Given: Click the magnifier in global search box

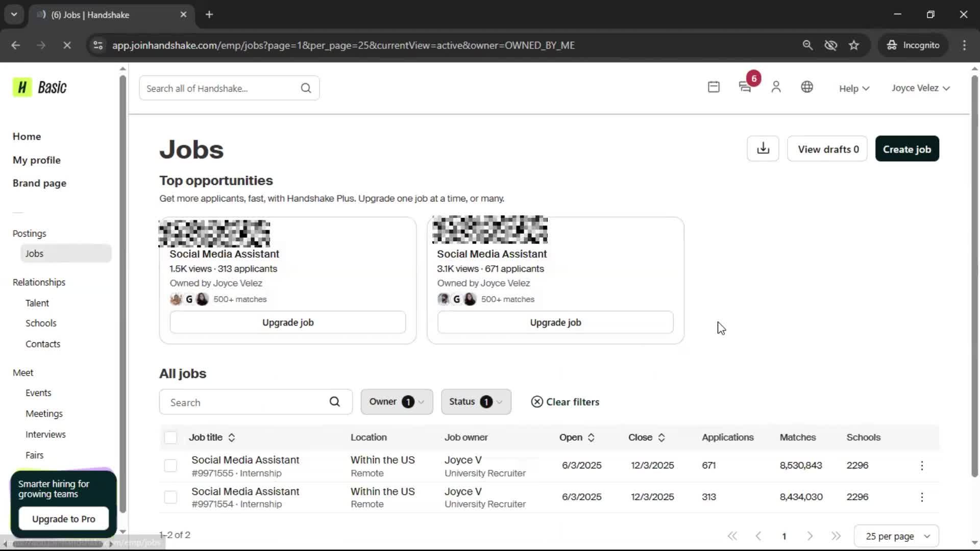Looking at the screenshot, I should click(306, 88).
